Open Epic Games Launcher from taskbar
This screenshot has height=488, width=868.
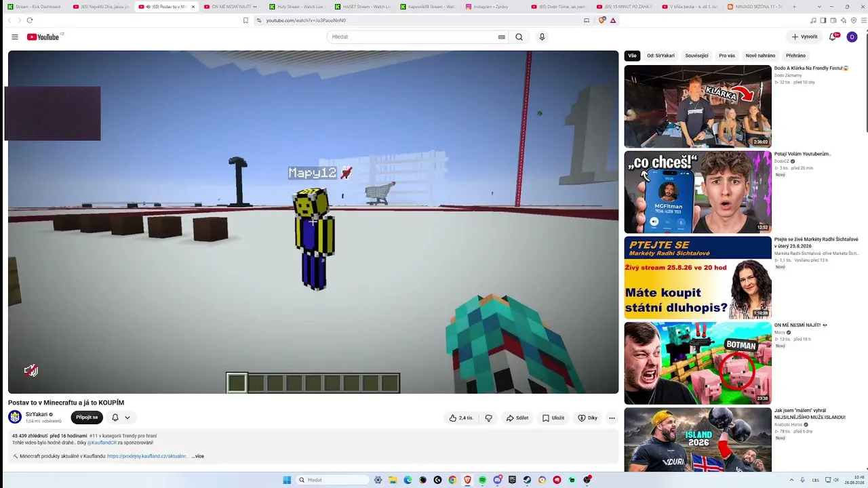click(512, 480)
